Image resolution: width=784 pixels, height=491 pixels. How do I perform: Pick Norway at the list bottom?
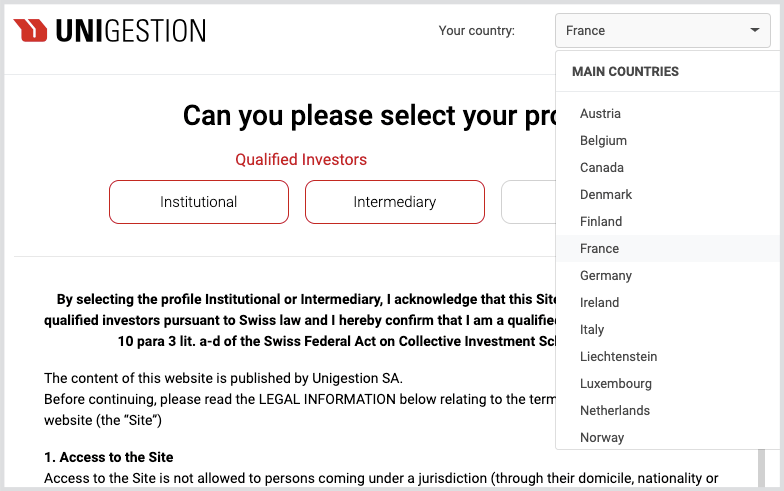coord(668,437)
